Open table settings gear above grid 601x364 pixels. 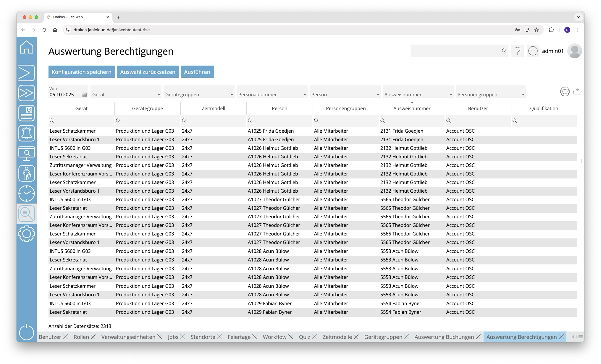(x=565, y=92)
